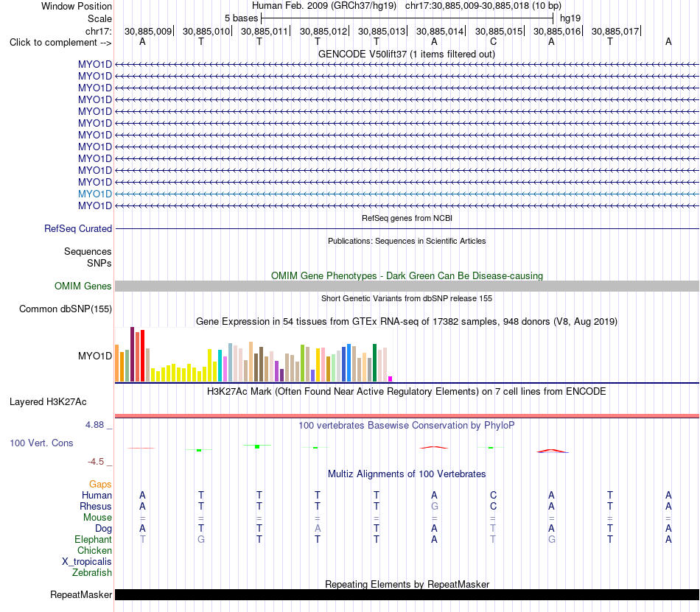Screen dimensions: 700x612
Task: Click the genome assembly header 'Human Feb. 2009 (GRCh37/hg19)'
Action: pyautogui.click(x=324, y=6)
